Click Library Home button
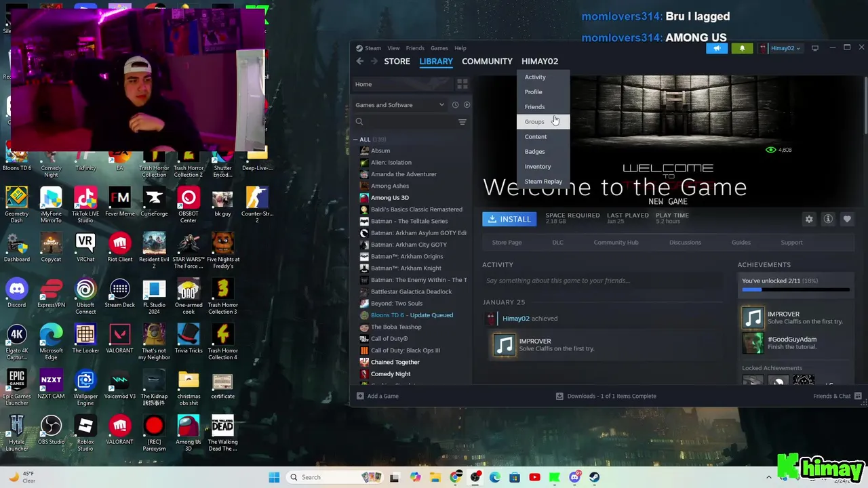The image size is (868, 488). [x=402, y=84]
